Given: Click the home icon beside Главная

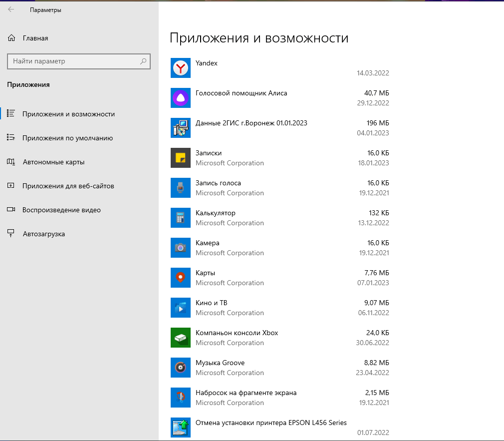Looking at the screenshot, I should [x=11, y=38].
